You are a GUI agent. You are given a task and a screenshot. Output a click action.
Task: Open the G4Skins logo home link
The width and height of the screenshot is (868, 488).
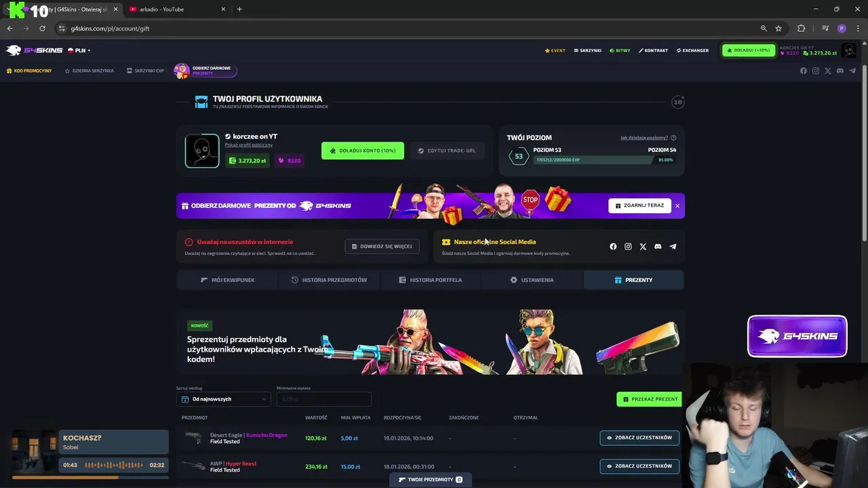34,50
